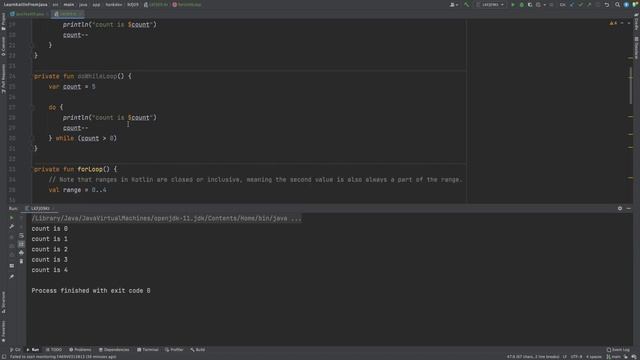Screen dimensions: 640x360
Task: Click the editor vertical scrollbar thumb
Action: [631, 86]
